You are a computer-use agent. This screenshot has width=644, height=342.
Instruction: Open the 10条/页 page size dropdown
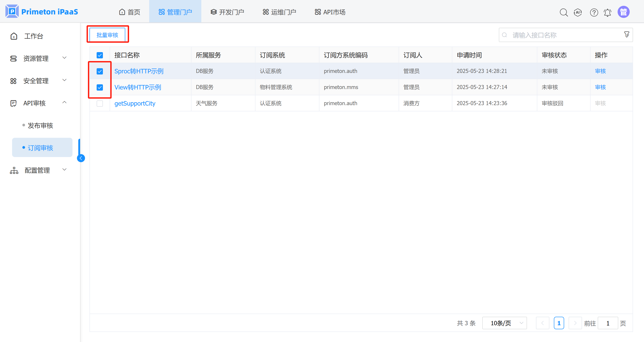pyautogui.click(x=504, y=323)
